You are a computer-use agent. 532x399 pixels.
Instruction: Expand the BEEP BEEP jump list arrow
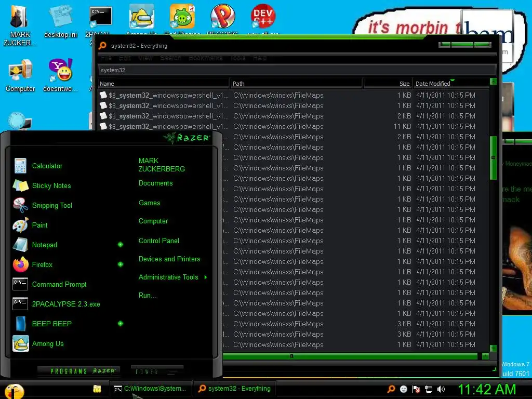tap(121, 324)
